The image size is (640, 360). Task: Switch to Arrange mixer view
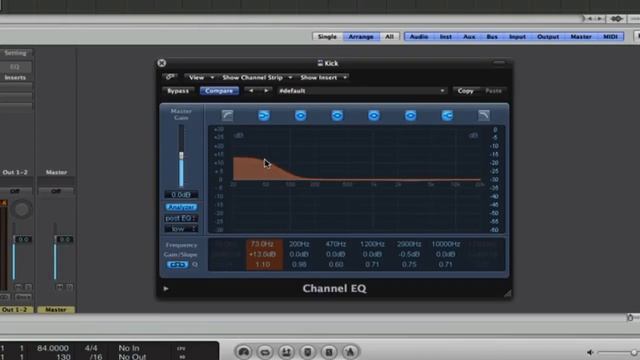click(361, 37)
